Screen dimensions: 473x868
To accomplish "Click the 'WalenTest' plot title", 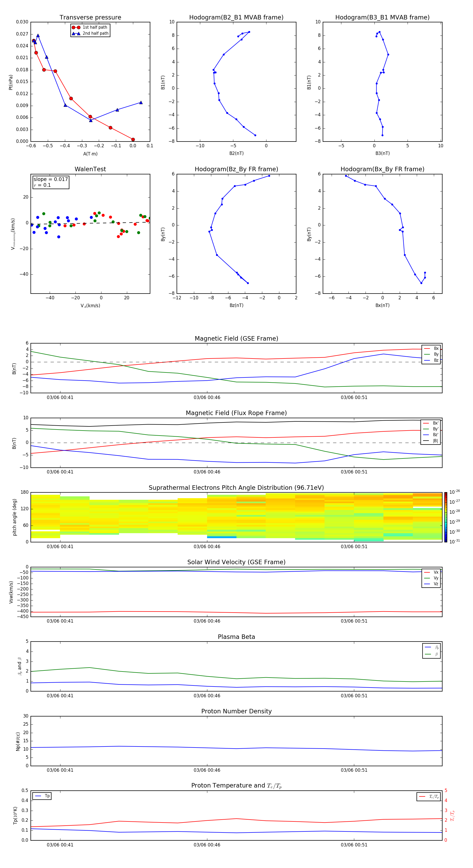I will pos(90,169).
